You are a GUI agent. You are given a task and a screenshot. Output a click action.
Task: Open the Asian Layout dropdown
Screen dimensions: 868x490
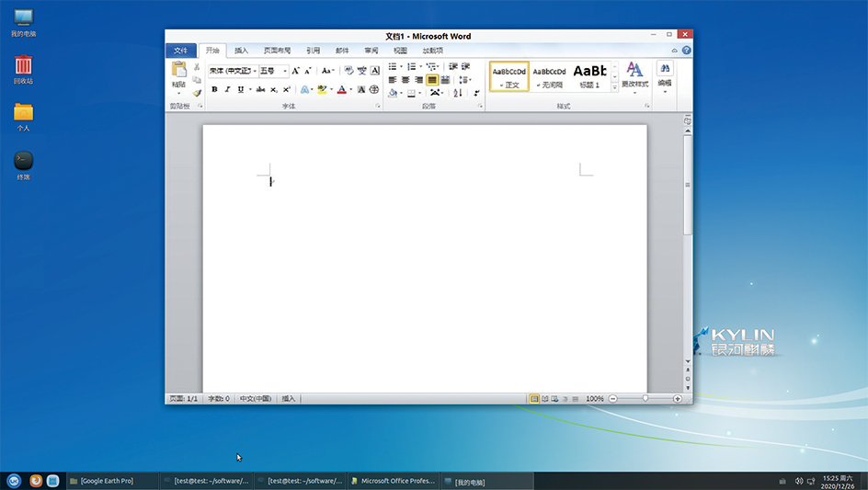(x=437, y=93)
